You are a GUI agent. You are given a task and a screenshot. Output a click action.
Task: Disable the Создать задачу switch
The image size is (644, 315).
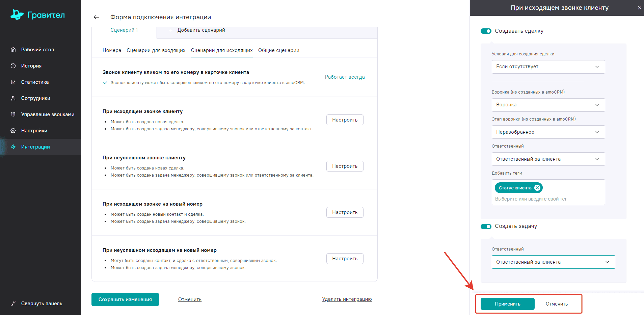click(486, 226)
